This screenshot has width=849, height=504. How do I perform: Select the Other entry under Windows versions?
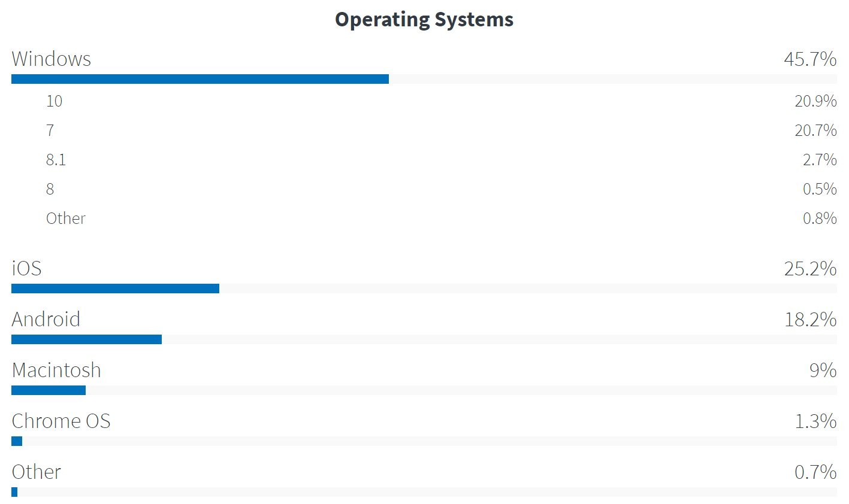pos(66,218)
